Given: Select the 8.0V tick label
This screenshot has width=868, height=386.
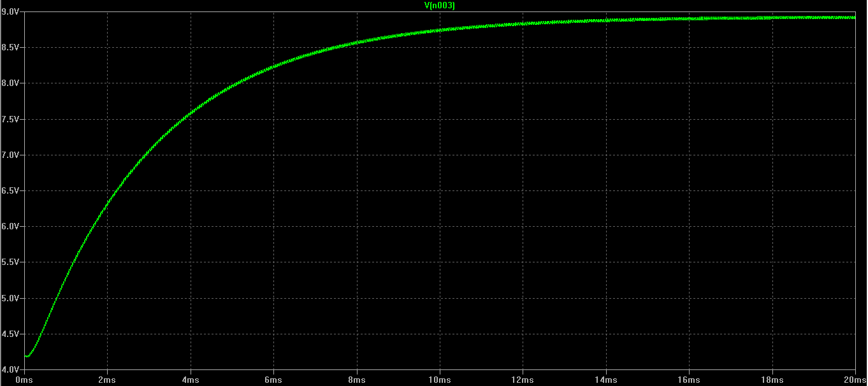Looking at the screenshot, I should coord(10,83).
